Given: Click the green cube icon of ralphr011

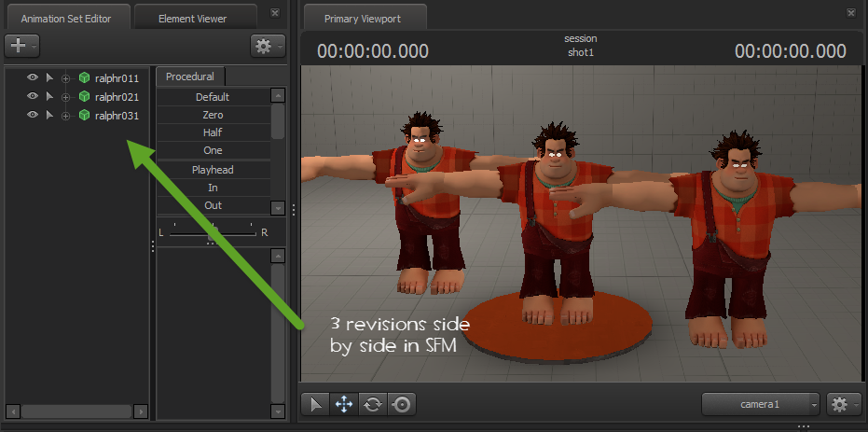Looking at the screenshot, I should (84, 77).
